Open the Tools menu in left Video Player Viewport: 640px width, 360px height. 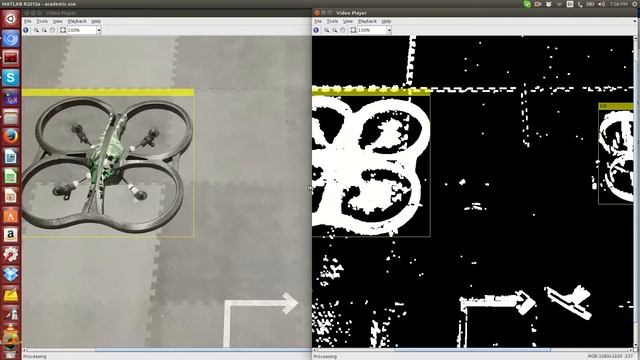(42, 21)
